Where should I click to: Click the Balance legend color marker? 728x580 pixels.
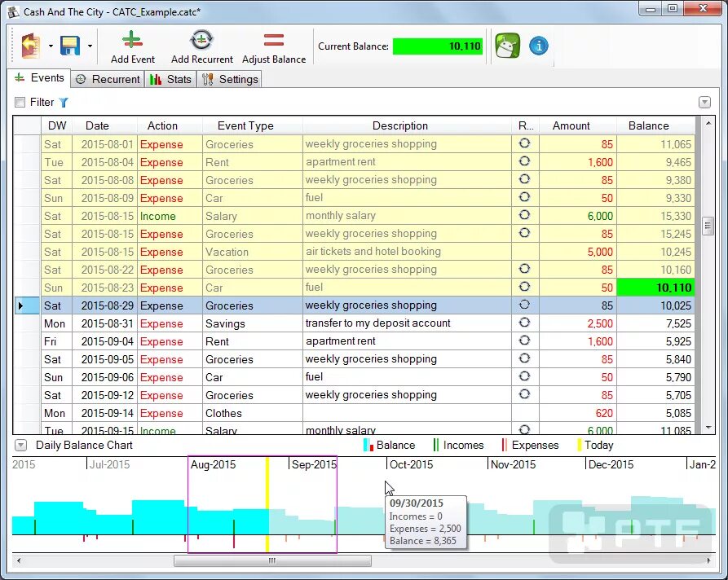(368, 445)
